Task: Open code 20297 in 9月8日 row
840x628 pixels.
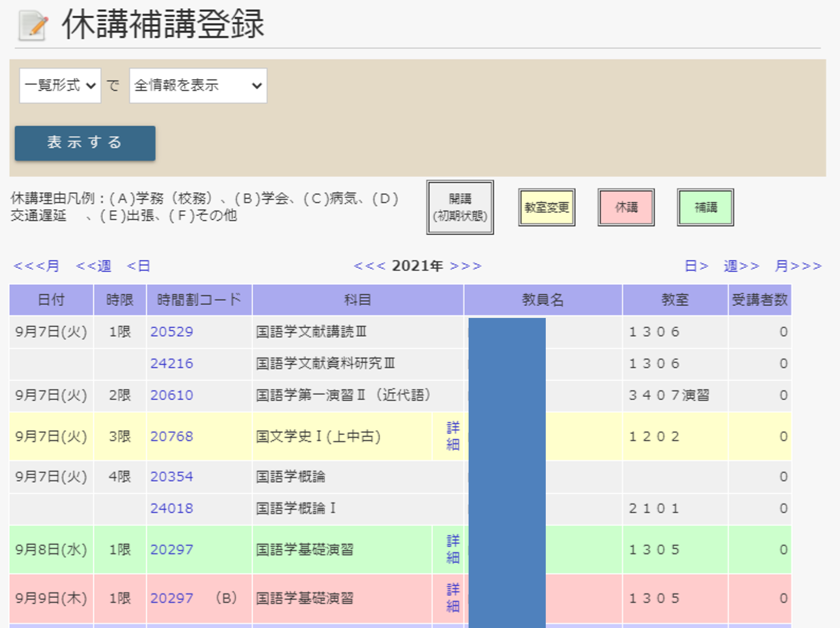Action: point(172,549)
